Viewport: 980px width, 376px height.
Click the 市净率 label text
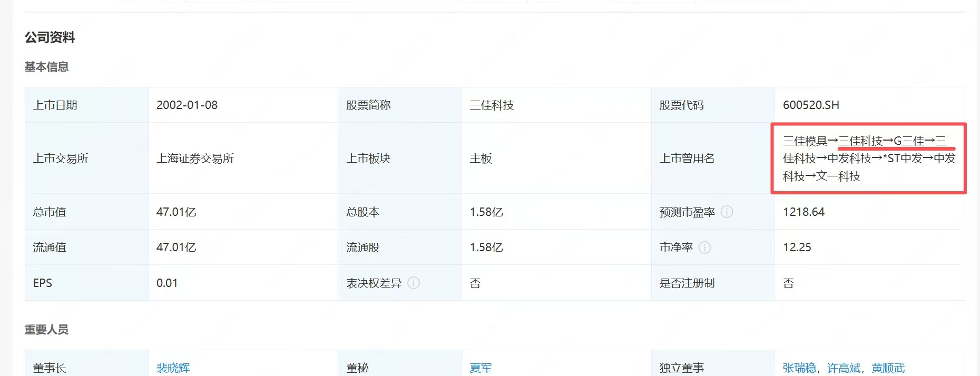(676, 248)
